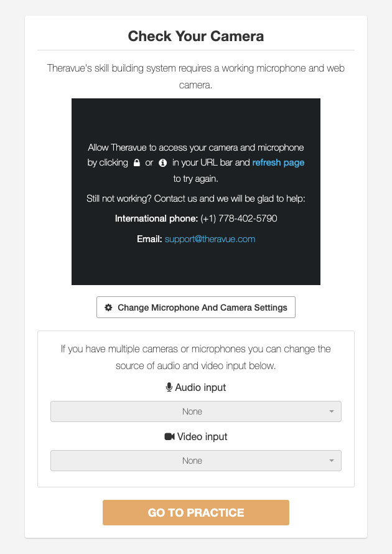Click the Video input label

pyautogui.click(x=202, y=437)
